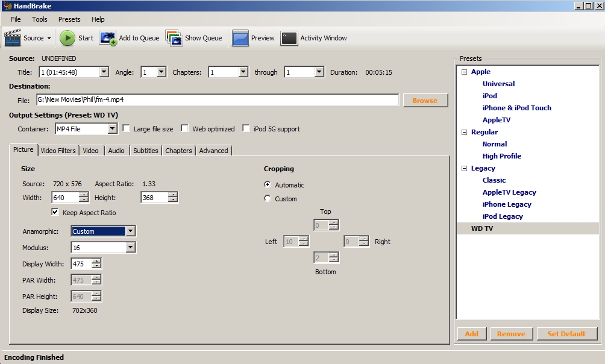605x364 pixels.
Task: Select the AppleTV preset
Action: pyautogui.click(x=496, y=120)
